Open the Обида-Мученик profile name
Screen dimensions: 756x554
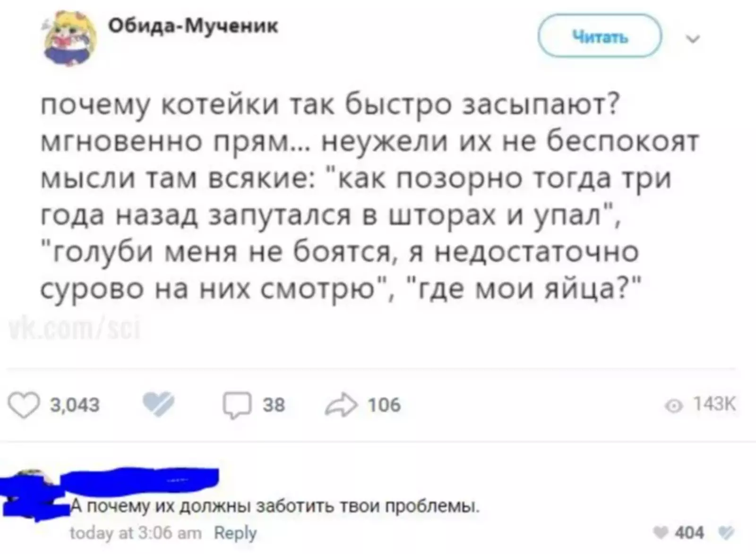click(x=193, y=26)
